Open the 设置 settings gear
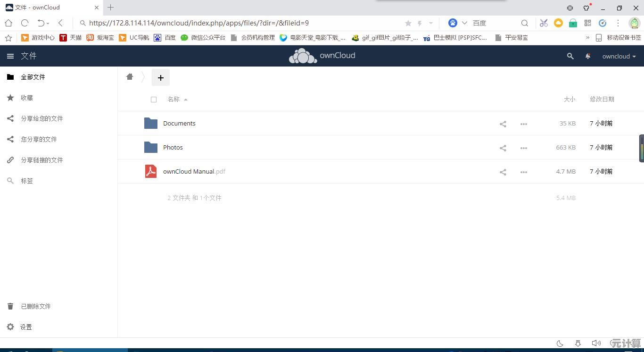644x352 pixels. 26,327
